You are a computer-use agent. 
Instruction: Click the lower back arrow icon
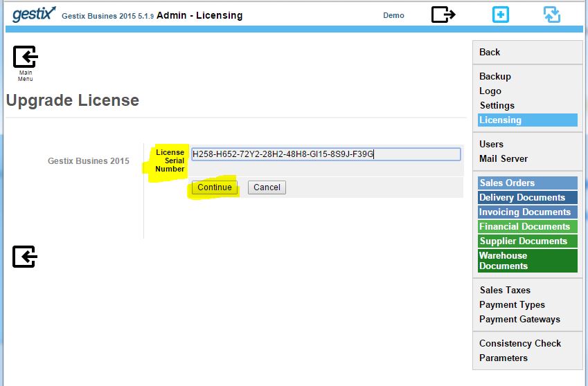[25, 257]
